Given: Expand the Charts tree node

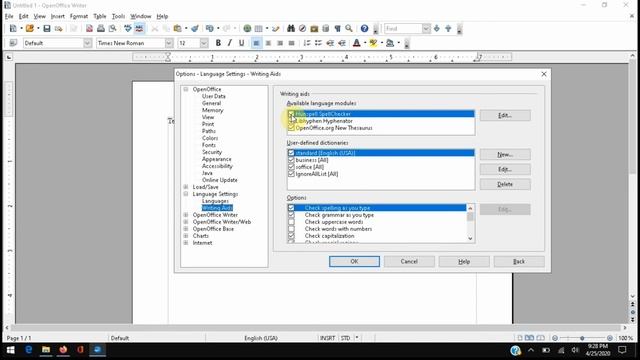Looking at the screenshot, I should click(186, 236).
